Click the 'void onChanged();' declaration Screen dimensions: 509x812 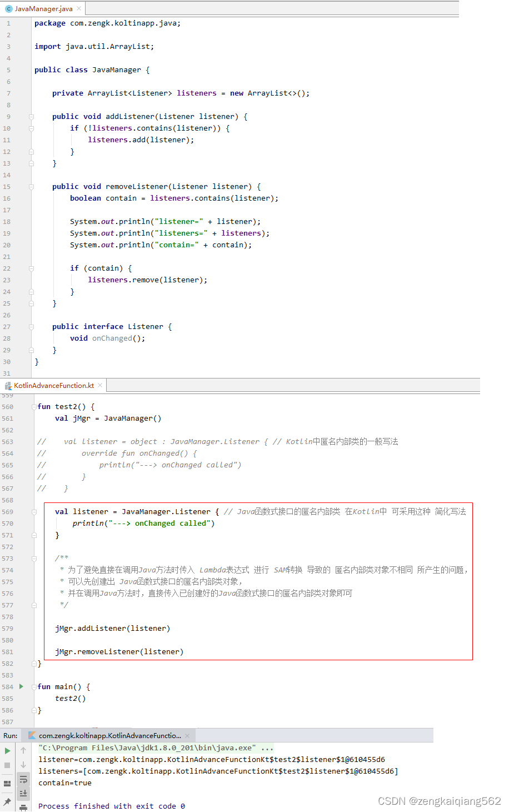click(x=108, y=338)
